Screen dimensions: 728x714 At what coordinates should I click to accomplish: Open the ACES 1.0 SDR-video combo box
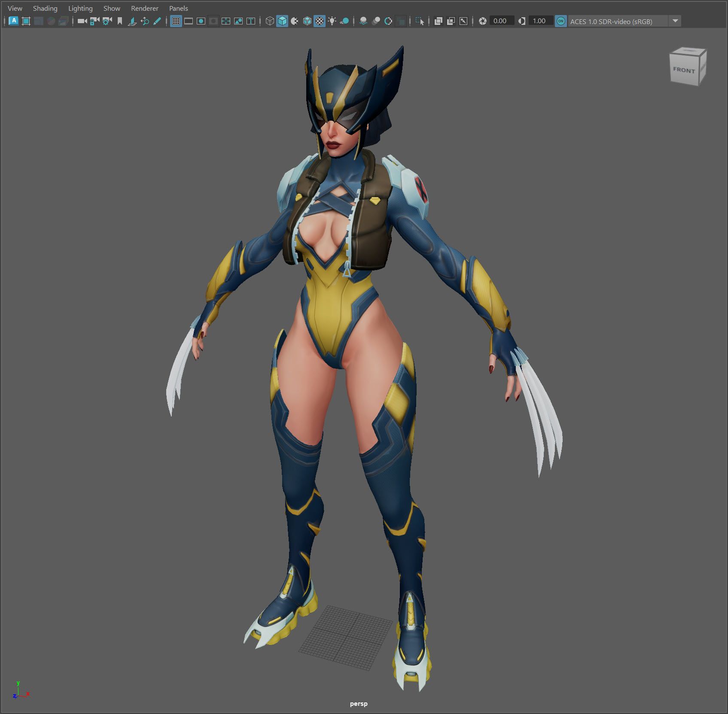coord(617,21)
